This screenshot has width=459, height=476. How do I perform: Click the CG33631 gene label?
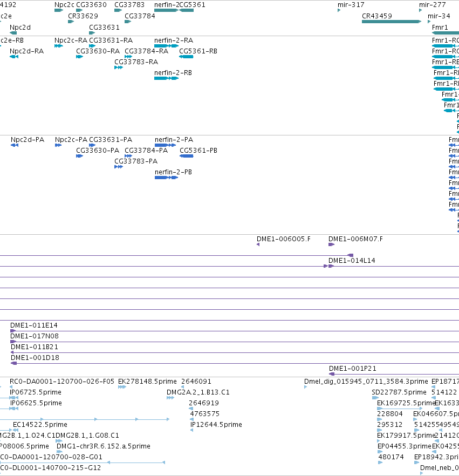104,28
